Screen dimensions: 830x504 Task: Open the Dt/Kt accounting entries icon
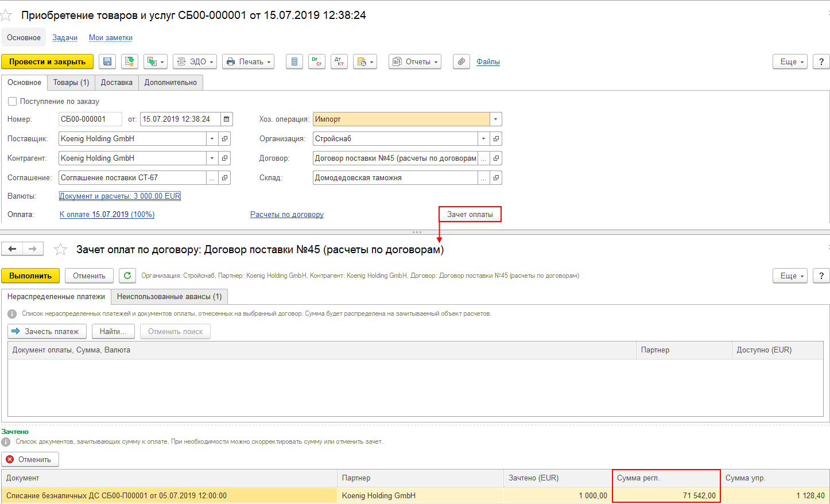tap(339, 61)
